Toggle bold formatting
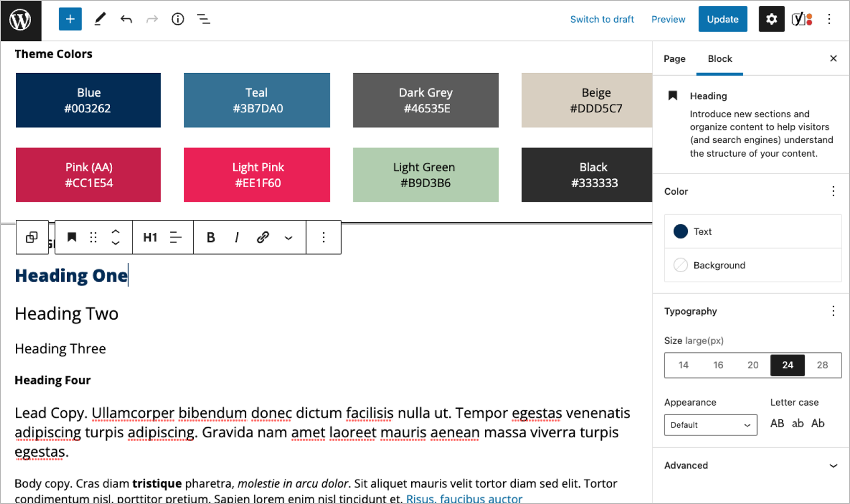This screenshot has width=850, height=504. point(211,238)
